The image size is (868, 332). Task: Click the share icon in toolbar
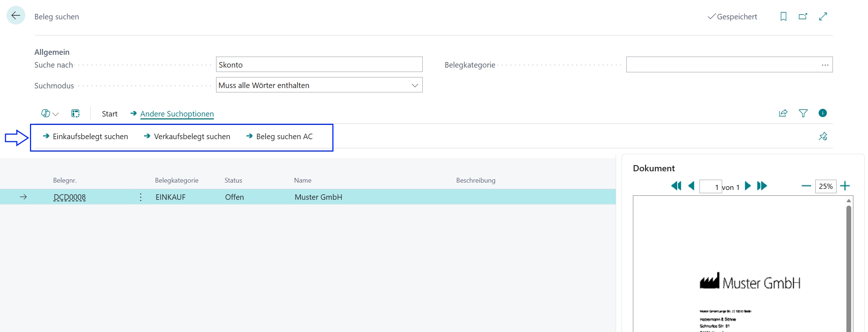pyautogui.click(x=783, y=113)
